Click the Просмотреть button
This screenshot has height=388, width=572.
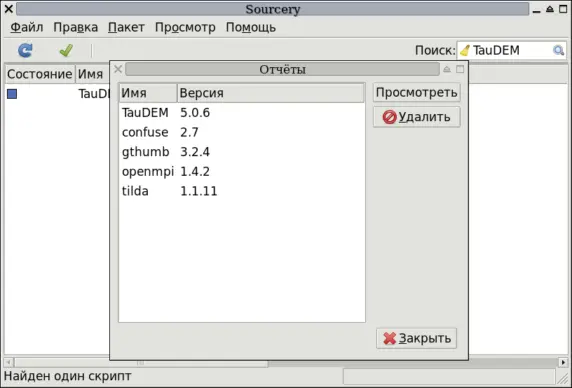coord(417,93)
